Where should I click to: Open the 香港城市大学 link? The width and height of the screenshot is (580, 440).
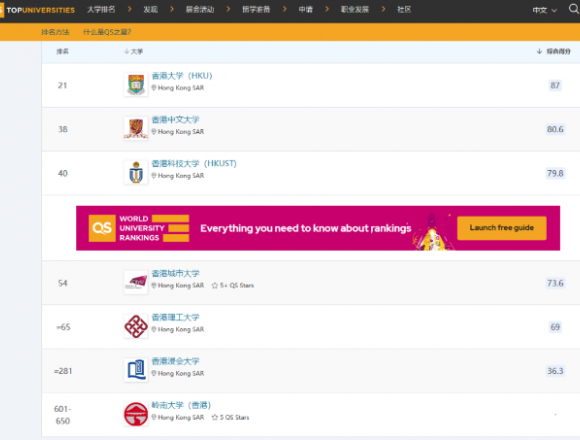(x=175, y=274)
